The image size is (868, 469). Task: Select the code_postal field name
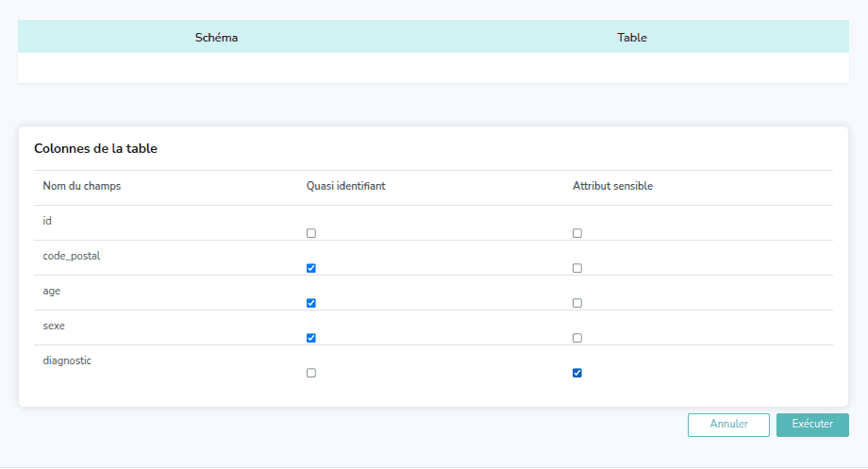point(71,256)
